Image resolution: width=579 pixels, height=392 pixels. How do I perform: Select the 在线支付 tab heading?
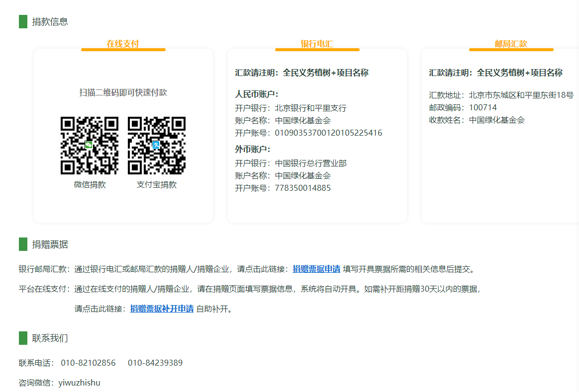[123, 44]
